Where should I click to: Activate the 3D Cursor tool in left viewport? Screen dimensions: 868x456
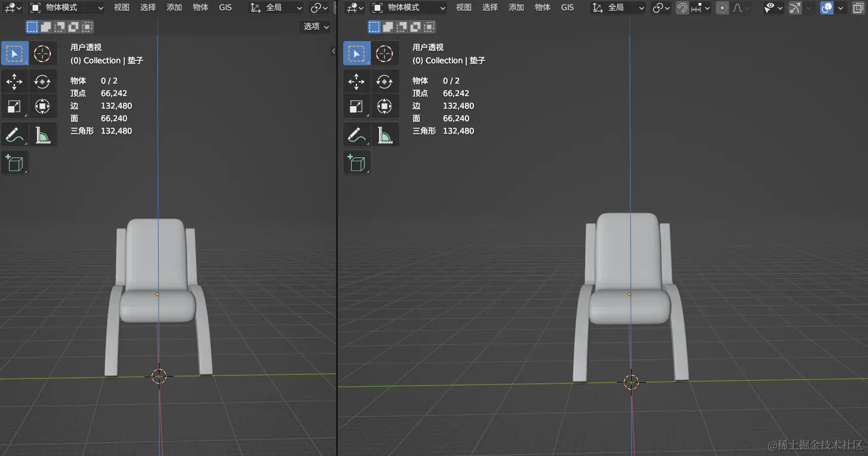42,54
